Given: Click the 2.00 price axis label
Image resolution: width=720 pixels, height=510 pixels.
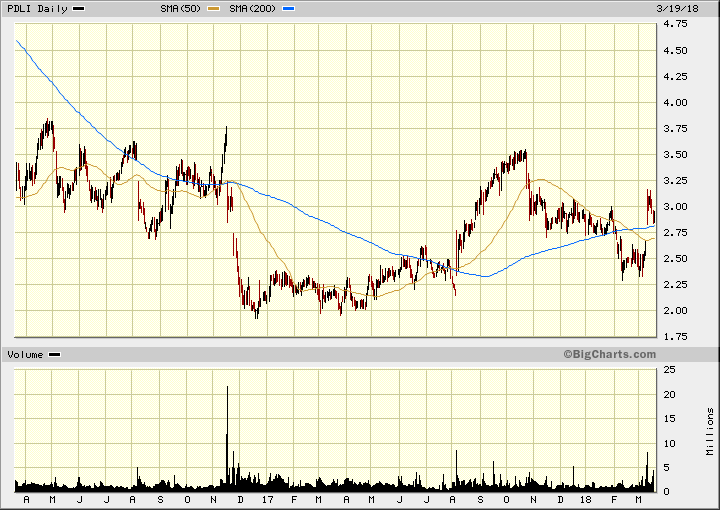Looking at the screenshot, I should coord(675,311).
